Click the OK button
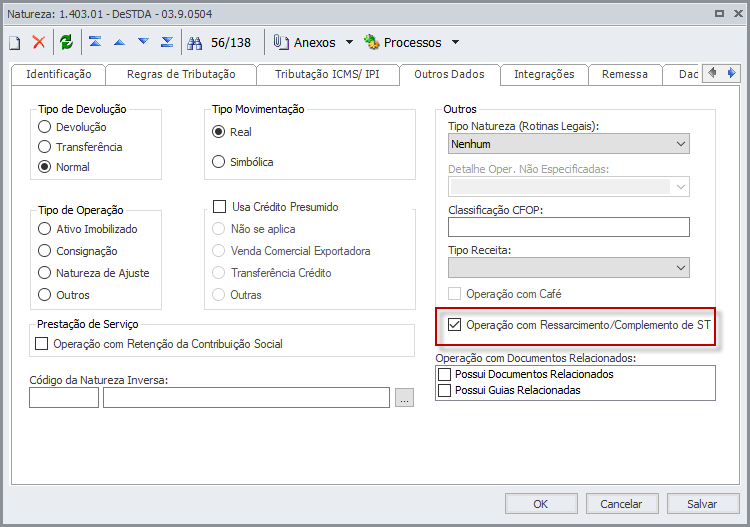 pyautogui.click(x=541, y=504)
